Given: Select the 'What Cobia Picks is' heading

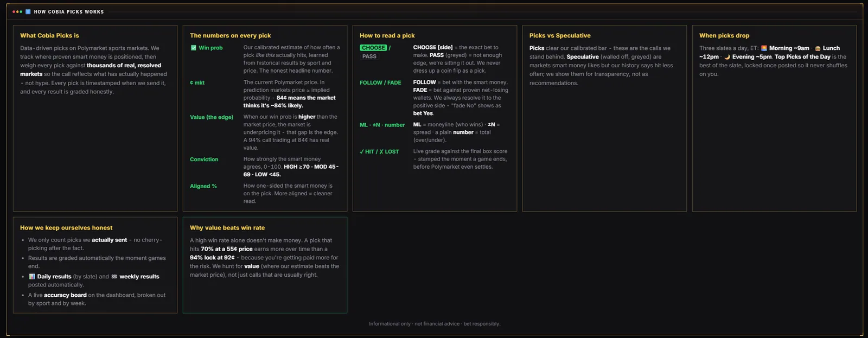Looking at the screenshot, I should pyautogui.click(x=49, y=36).
